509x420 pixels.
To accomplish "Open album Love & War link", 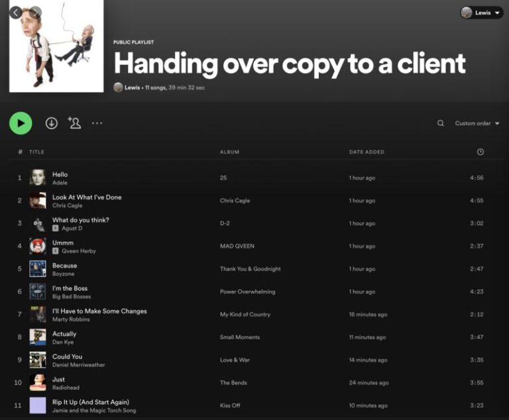I will coord(235,360).
